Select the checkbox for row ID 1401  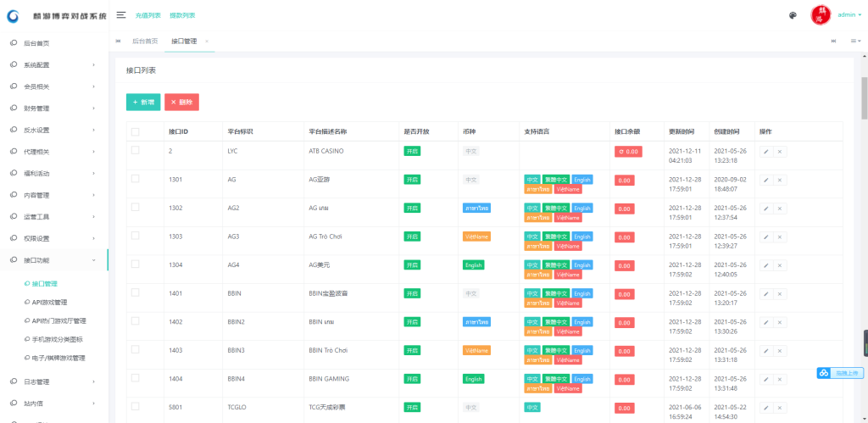(x=136, y=292)
